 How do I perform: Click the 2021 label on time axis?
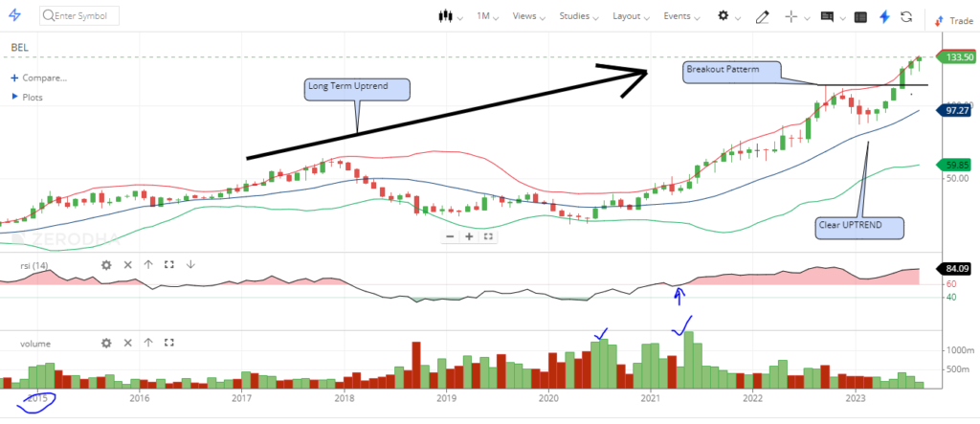[x=651, y=398]
